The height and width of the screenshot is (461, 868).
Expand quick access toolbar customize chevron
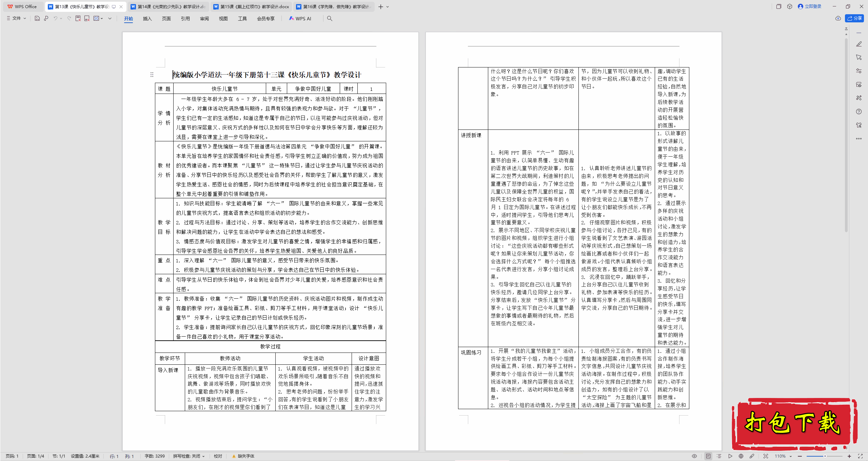[x=110, y=18]
